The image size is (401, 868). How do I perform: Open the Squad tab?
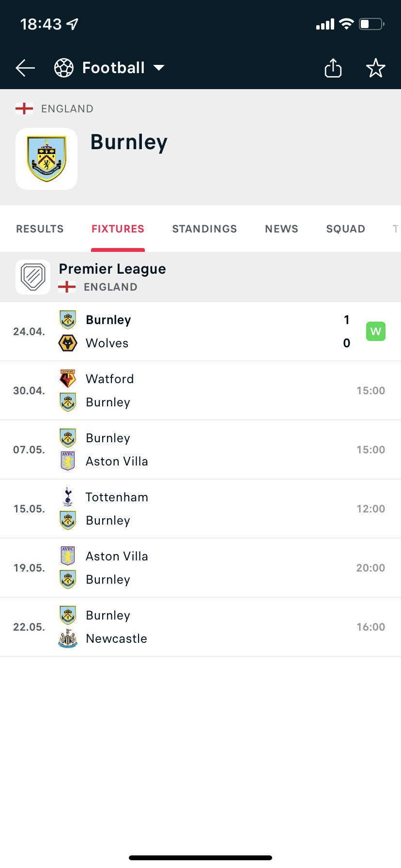pyautogui.click(x=346, y=229)
